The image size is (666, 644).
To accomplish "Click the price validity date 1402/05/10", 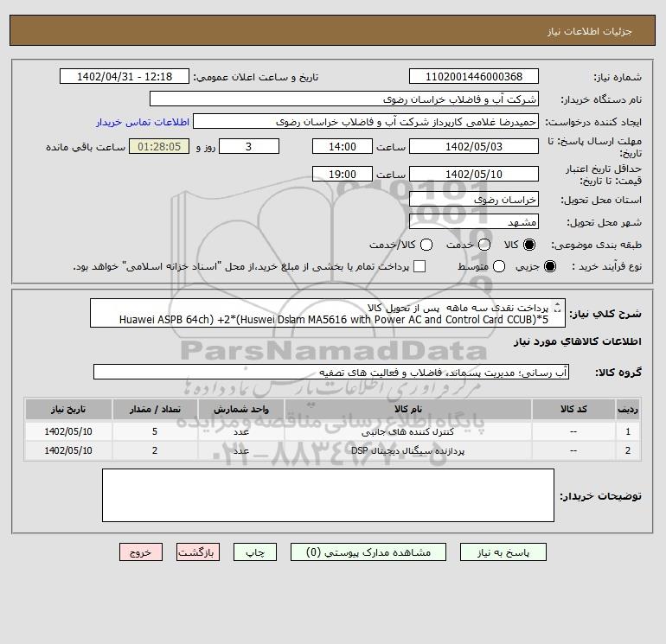I will point(474,174).
